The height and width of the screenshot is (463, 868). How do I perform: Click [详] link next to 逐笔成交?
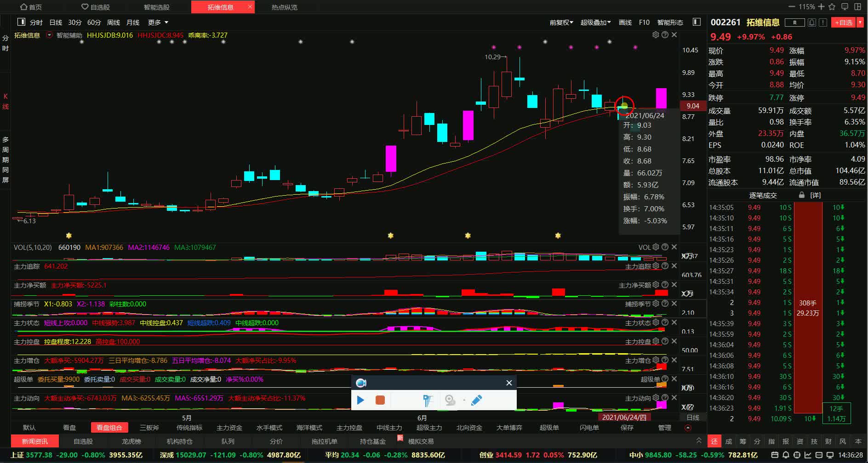coord(815,195)
